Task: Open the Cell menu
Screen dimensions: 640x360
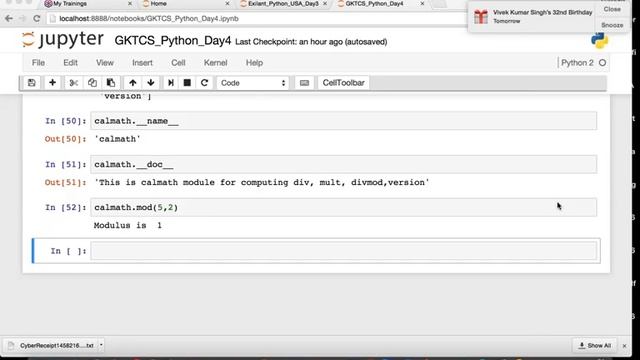Action: click(178, 63)
